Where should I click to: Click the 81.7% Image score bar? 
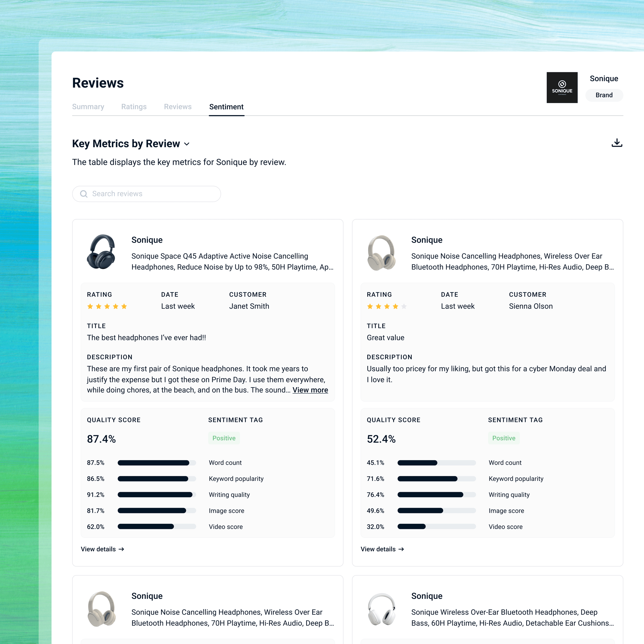click(x=157, y=511)
